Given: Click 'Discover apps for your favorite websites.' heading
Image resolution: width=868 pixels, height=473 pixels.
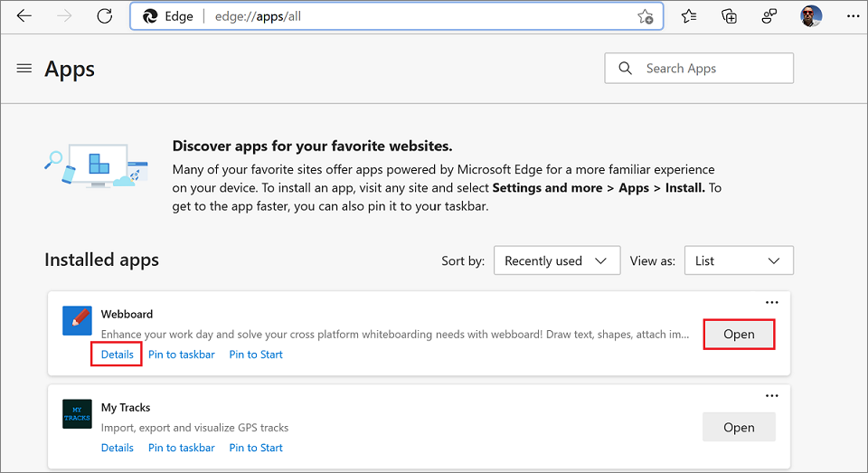Looking at the screenshot, I should click(312, 146).
